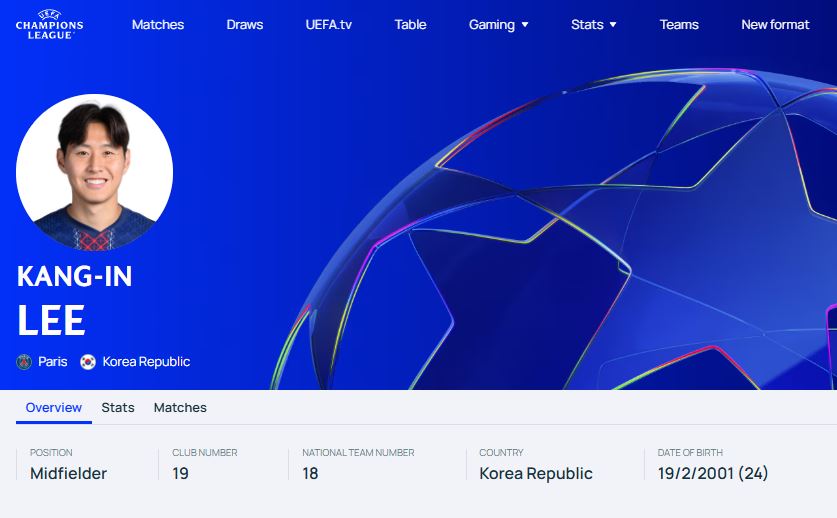Click the date of birth 19/2/2001

pyautogui.click(x=695, y=473)
